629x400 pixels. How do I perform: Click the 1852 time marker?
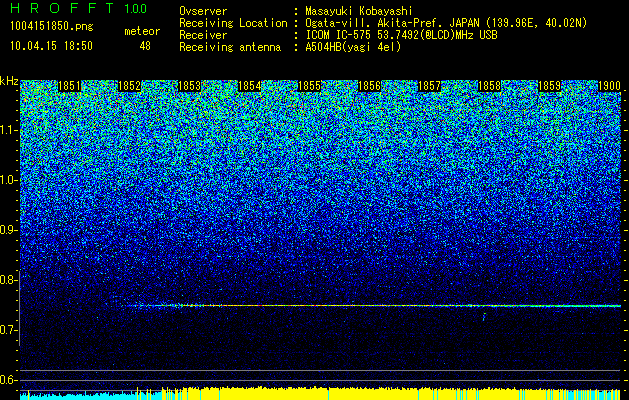[x=130, y=86]
